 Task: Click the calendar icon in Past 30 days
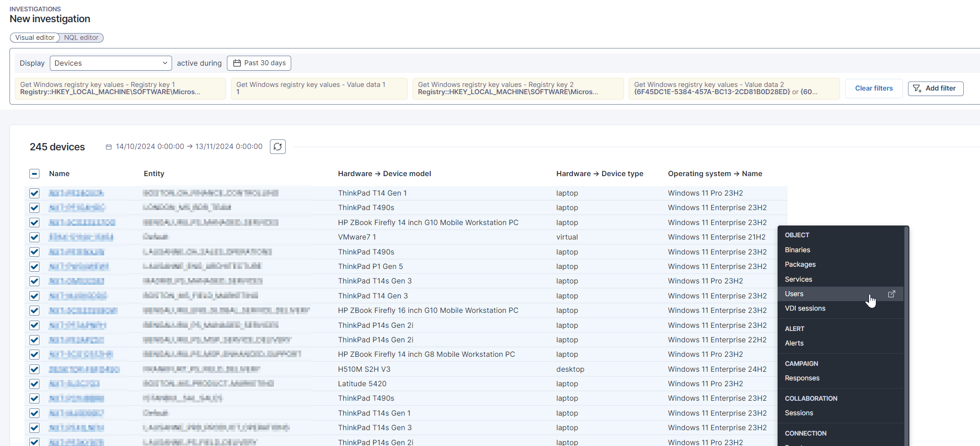coord(237,63)
